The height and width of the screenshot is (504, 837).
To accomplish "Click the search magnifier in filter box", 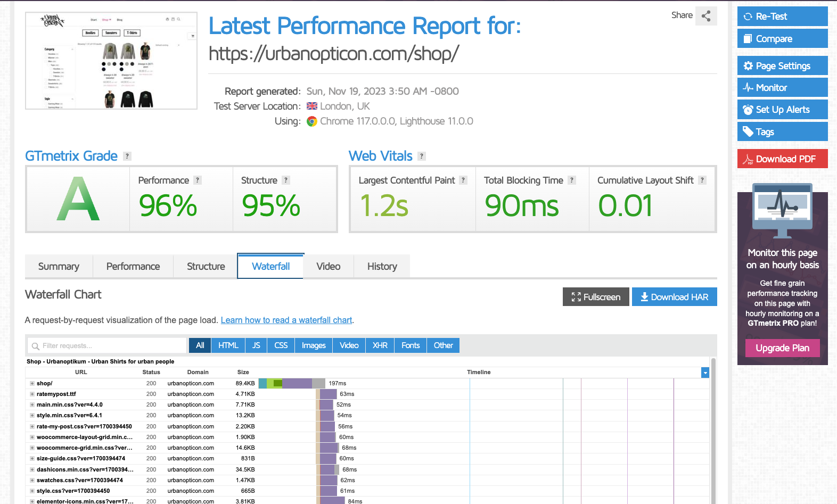I will 36,346.
